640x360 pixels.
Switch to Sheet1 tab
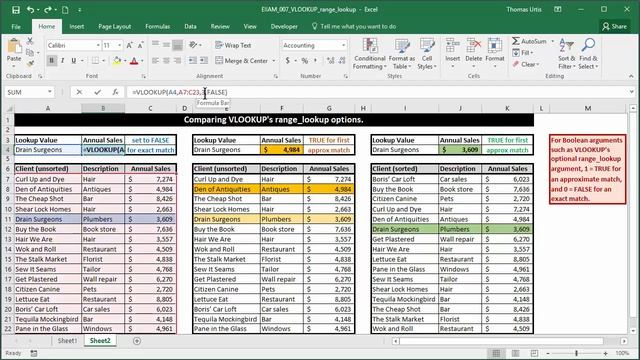click(67, 341)
